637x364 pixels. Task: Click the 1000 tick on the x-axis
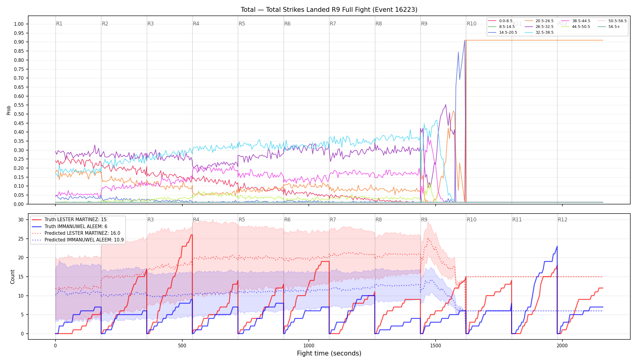click(309, 345)
